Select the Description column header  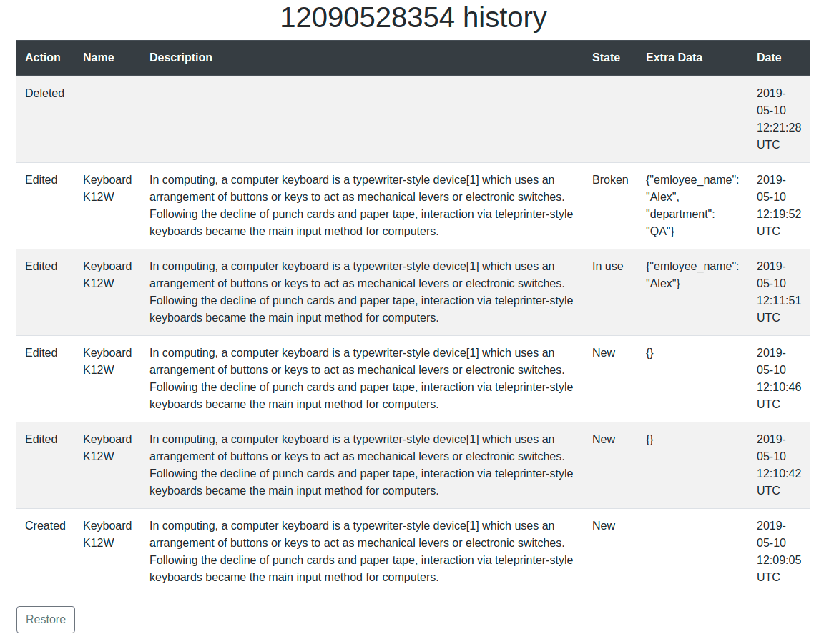coord(181,58)
